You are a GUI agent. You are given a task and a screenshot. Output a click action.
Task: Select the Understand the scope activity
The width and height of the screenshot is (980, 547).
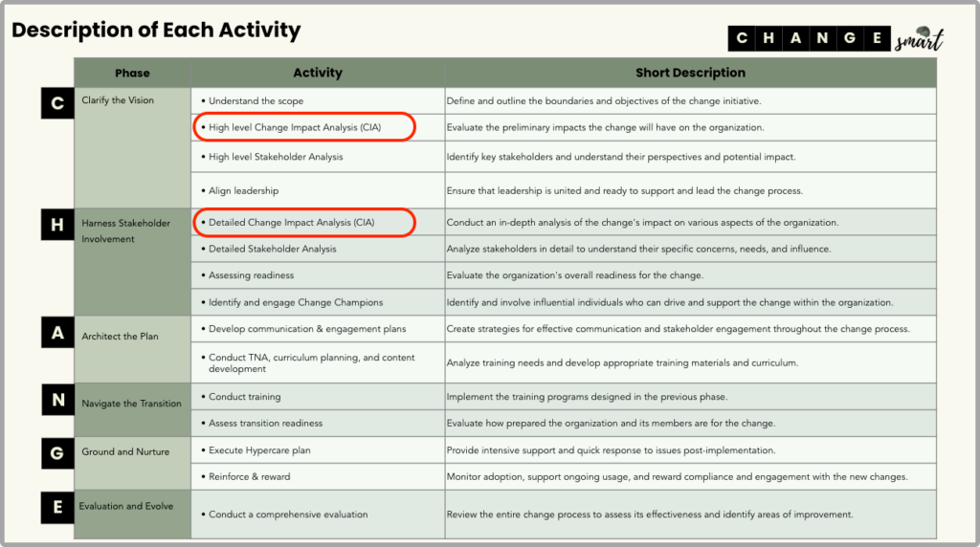(x=262, y=100)
